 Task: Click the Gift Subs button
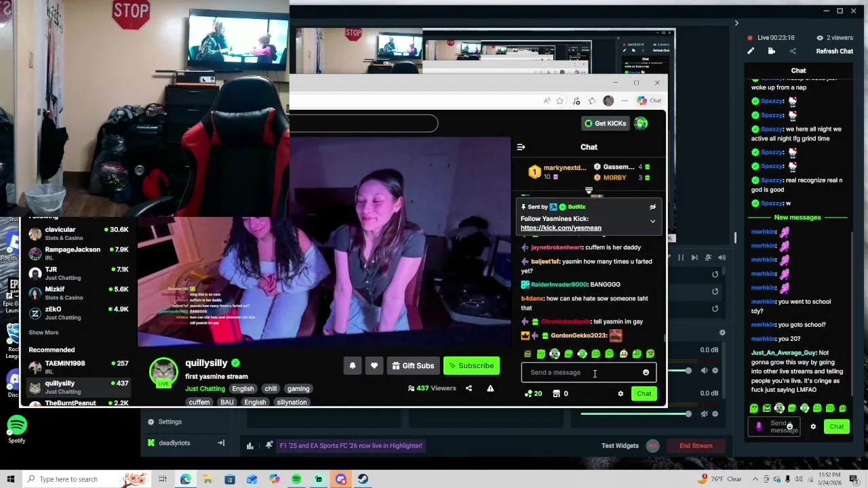pos(412,366)
